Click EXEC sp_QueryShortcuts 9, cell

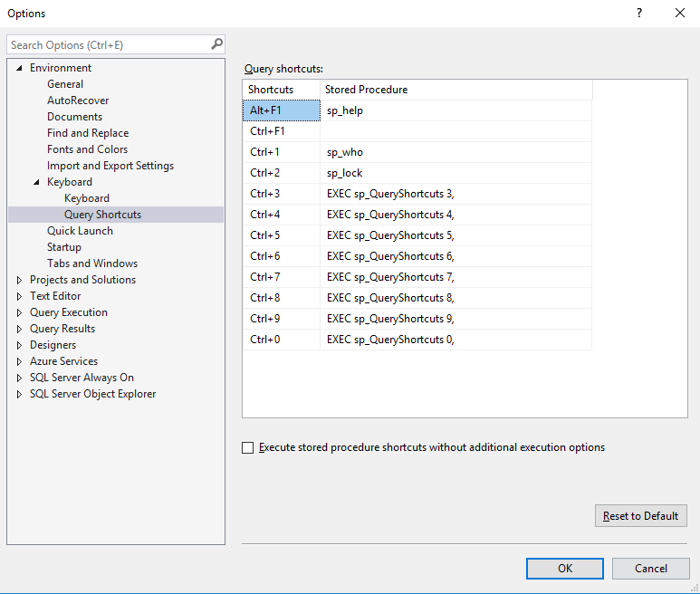(x=455, y=319)
